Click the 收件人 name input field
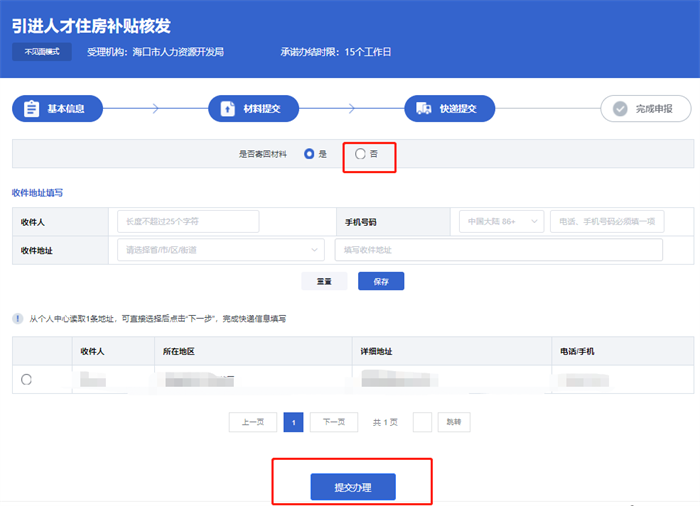Screen dimensions: 700x506 click(188, 222)
